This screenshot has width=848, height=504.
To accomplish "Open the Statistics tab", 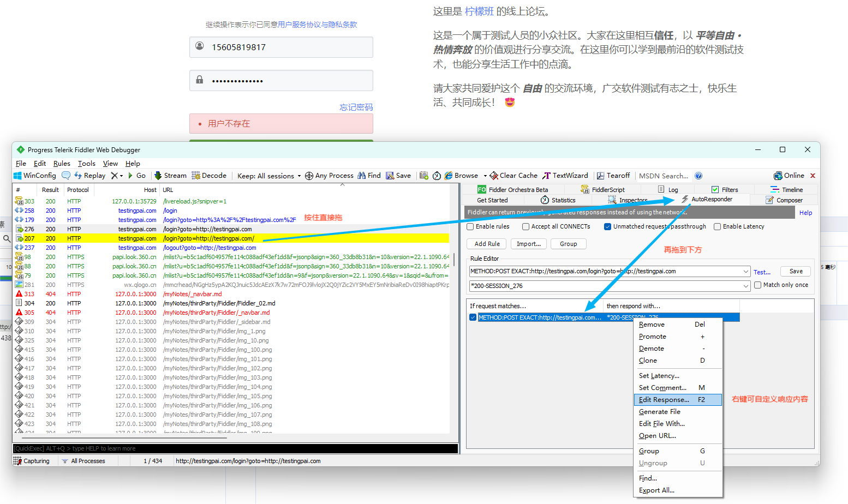I will 558,200.
